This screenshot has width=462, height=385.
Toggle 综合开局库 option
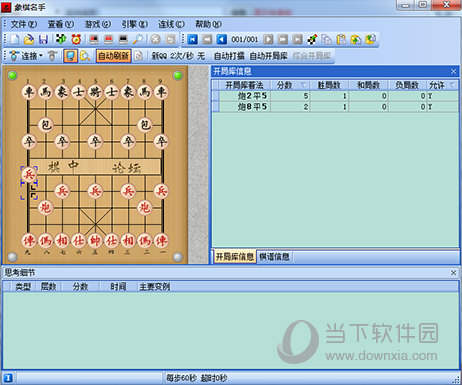(x=312, y=56)
